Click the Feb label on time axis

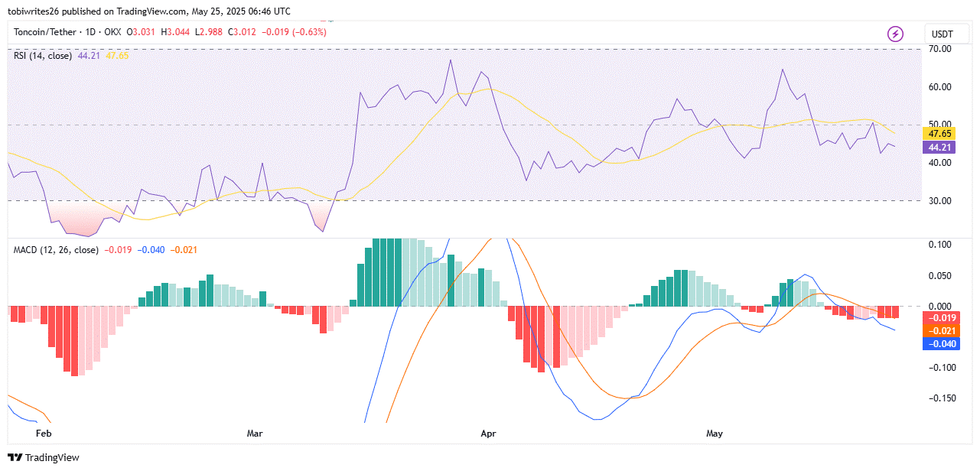coord(44,434)
